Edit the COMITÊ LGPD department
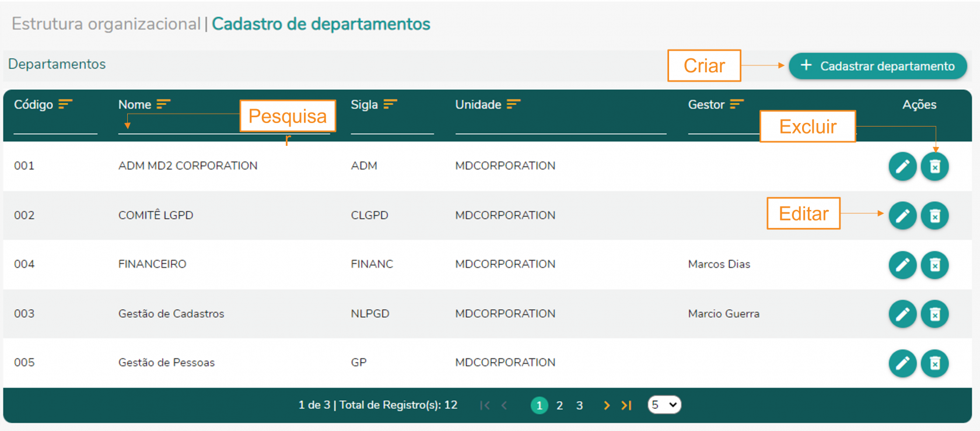The height and width of the screenshot is (431, 980). 902,216
